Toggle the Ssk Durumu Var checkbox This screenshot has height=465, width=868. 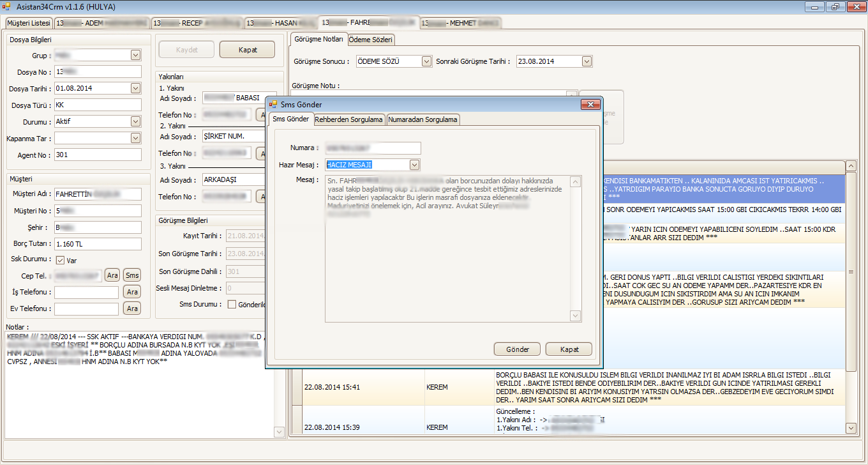(x=61, y=260)
